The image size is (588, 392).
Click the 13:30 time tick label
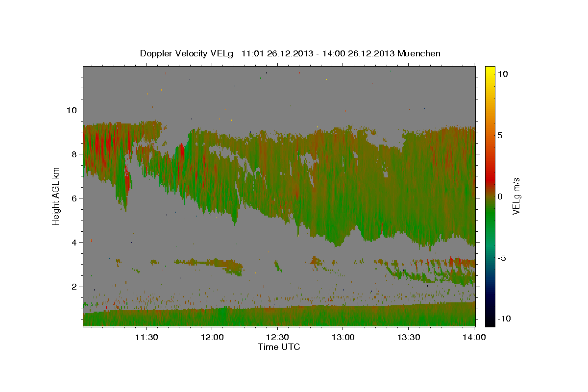click(409, 337)
